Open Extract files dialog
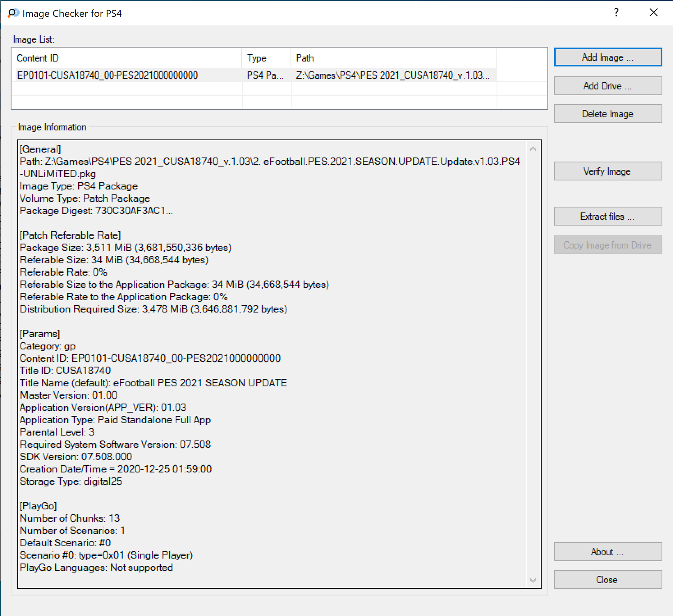 607,217
